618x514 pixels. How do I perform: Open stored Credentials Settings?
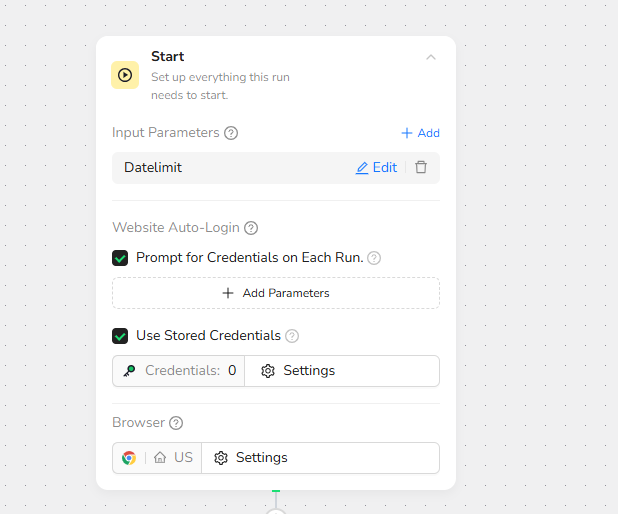tap(298, 371)
